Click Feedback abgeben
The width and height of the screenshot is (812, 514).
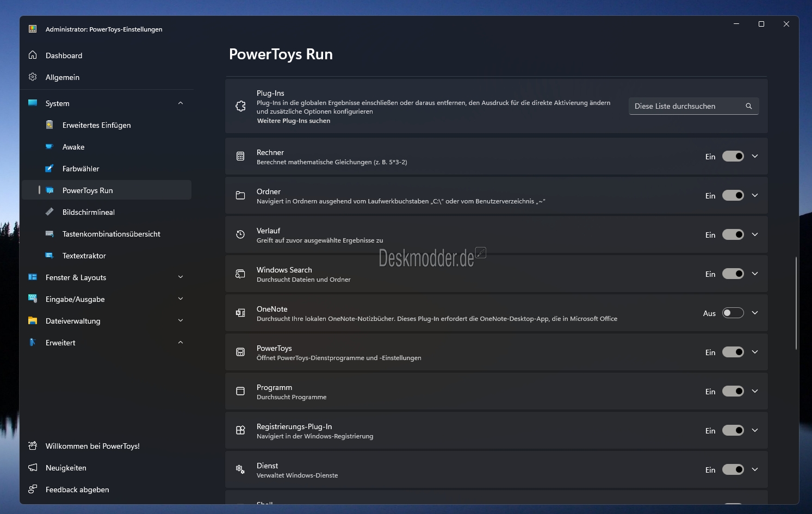pyautogui.click(x=107, y=490)
